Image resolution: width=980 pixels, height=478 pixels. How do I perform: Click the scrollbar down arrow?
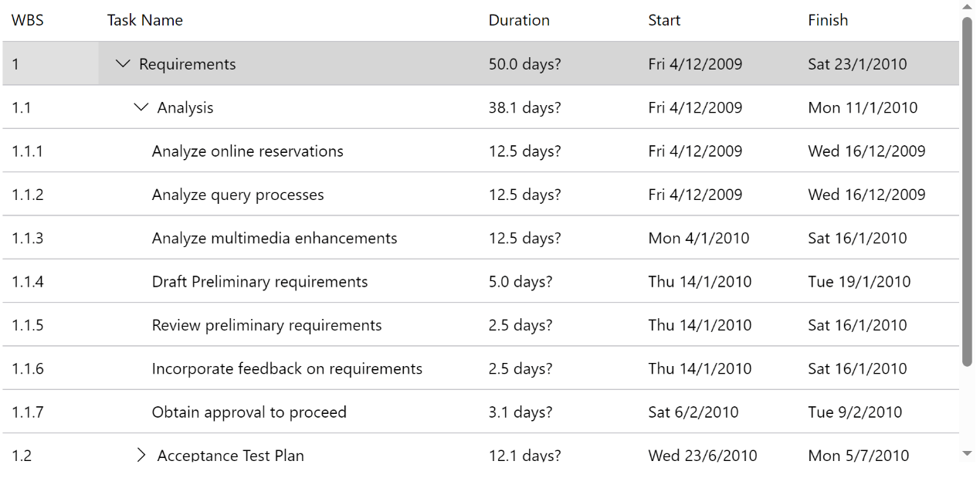967,454
